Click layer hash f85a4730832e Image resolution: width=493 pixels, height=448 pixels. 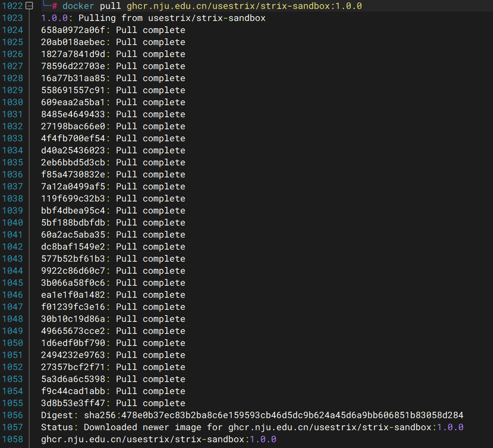[73, 174]
